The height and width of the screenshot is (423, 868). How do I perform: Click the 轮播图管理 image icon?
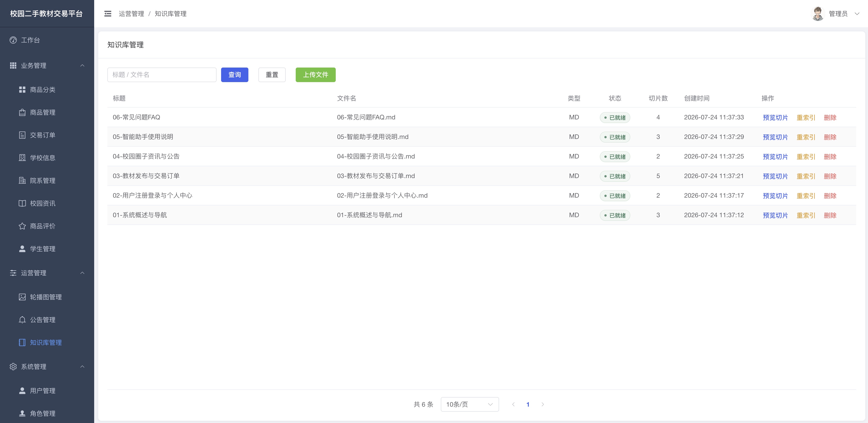click(x=22, y=297)
